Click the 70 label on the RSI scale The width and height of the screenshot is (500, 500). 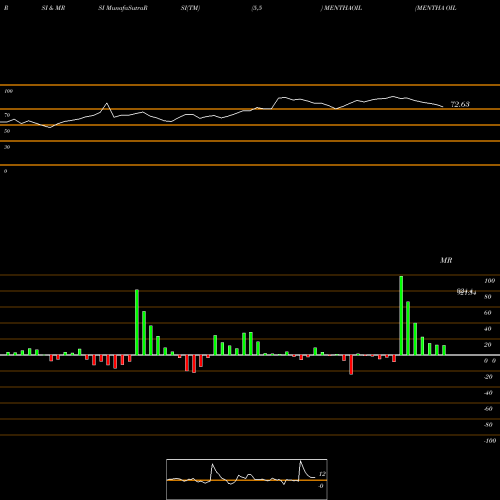click(7, 115)
